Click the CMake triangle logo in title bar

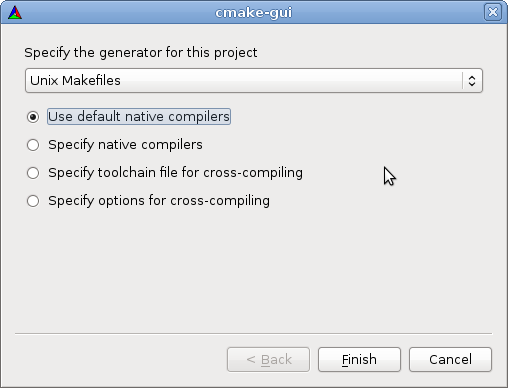(x=15, y=13)
